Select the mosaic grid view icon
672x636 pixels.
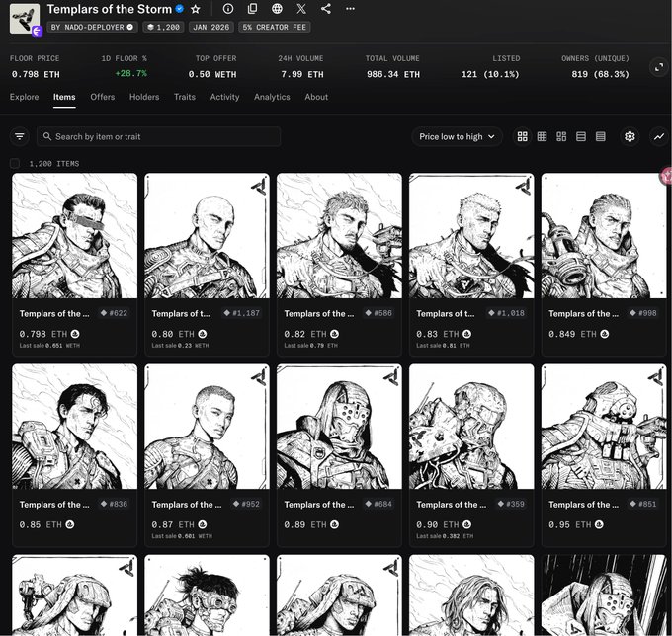click(561, 136)
